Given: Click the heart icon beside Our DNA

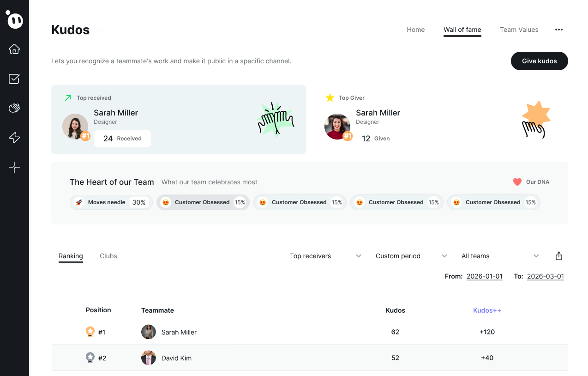Looking at the screenshot, I should click(516, 182).
